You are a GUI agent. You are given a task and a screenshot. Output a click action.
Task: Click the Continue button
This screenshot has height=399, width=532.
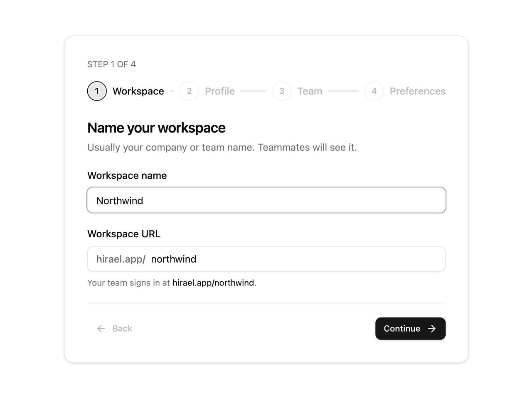click(x=411, y=329)
